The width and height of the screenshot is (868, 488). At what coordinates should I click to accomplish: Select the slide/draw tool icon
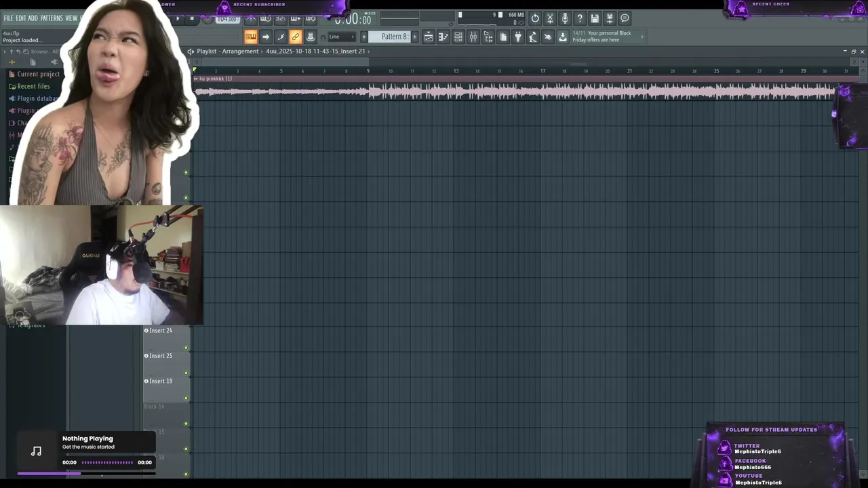coord(281,37)
